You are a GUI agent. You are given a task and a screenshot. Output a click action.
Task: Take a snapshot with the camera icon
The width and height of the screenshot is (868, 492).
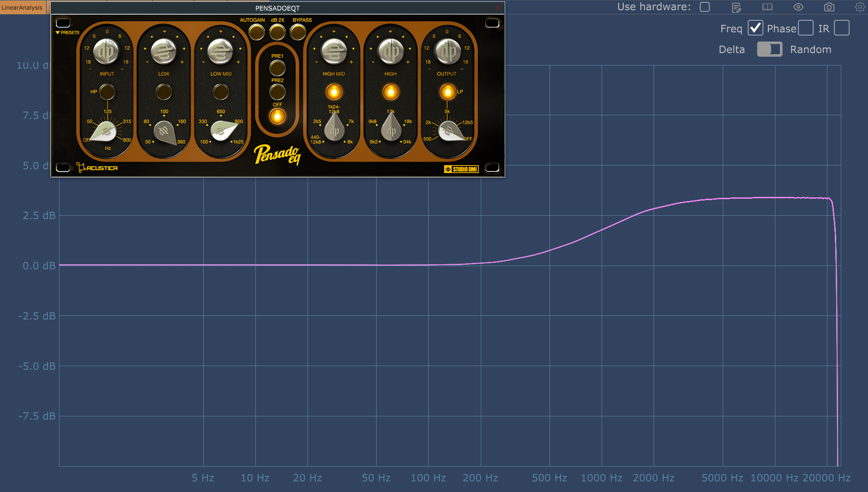tap(829, 7)
